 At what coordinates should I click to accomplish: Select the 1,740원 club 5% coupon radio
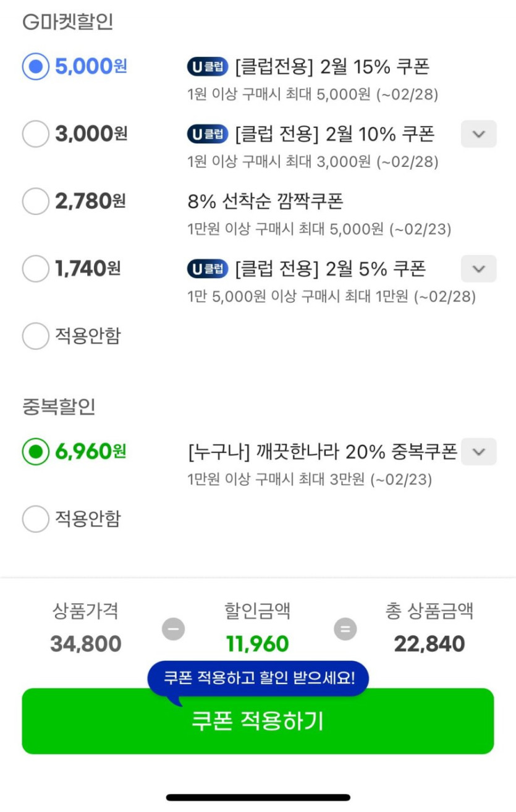point(35,269)
